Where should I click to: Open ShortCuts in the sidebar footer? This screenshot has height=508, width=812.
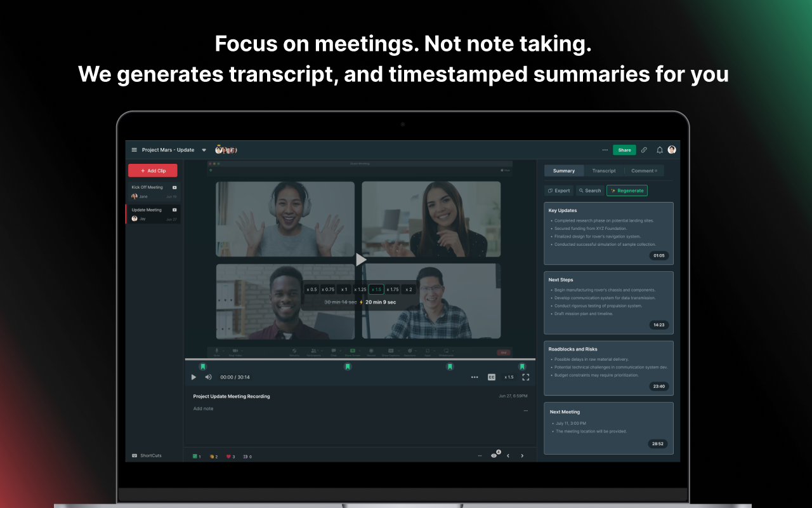pos(147,456)
